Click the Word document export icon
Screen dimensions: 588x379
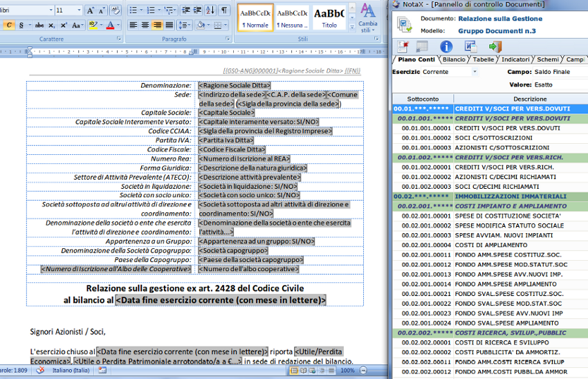point(470,46)
